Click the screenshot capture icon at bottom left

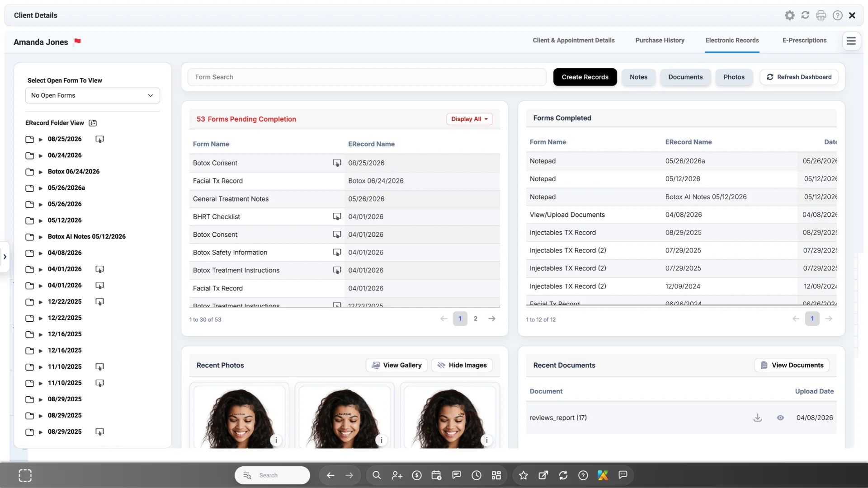point(25,475)
